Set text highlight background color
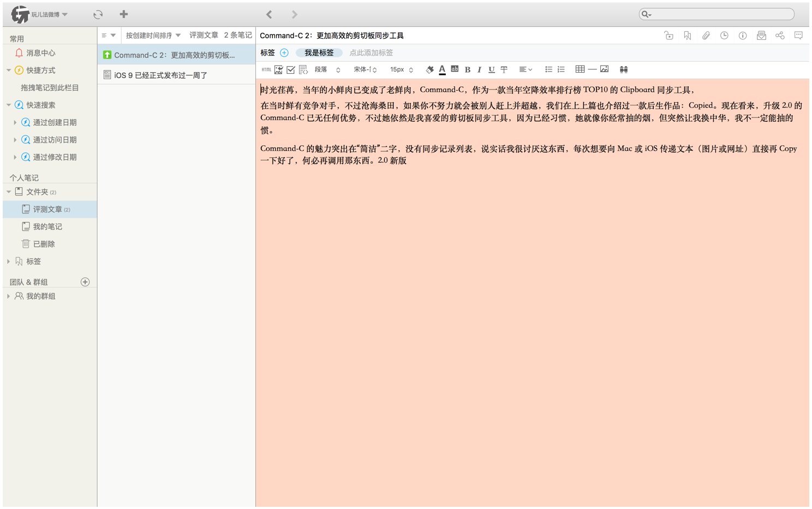 (x=455, y=69)
